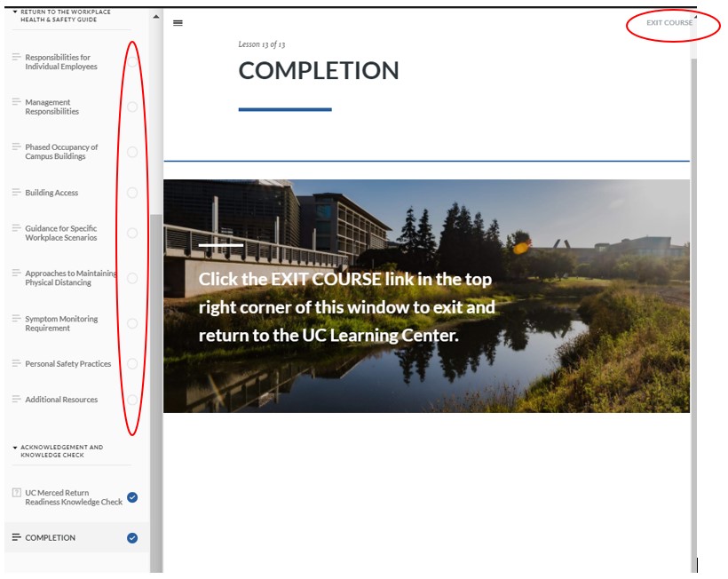Click the blue checkmark icon beside COMPLETION
Viewport: 728px width, 579px height.
(x=131, y=537)
